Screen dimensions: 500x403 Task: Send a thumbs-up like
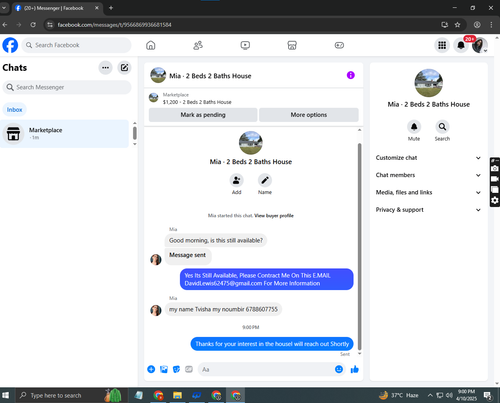(x=355, y=369)
